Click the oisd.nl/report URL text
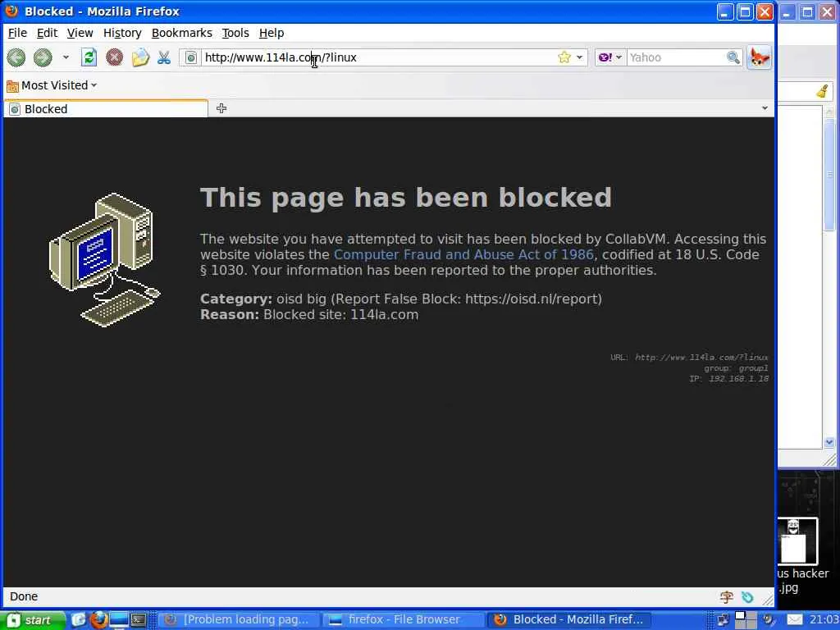This screenshot has height=630, width=840. [x=531, y=299]
